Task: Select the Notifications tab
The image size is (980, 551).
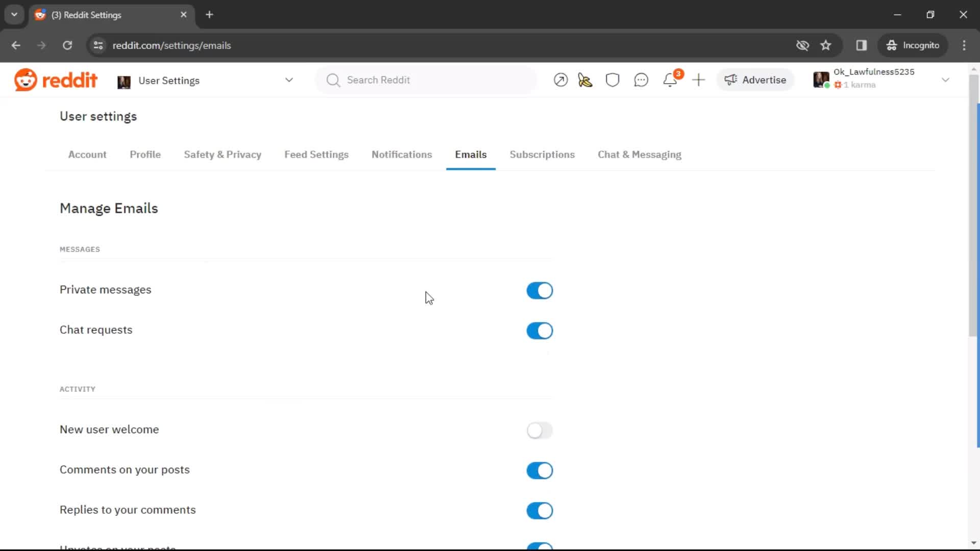Action: pos(402,154)
